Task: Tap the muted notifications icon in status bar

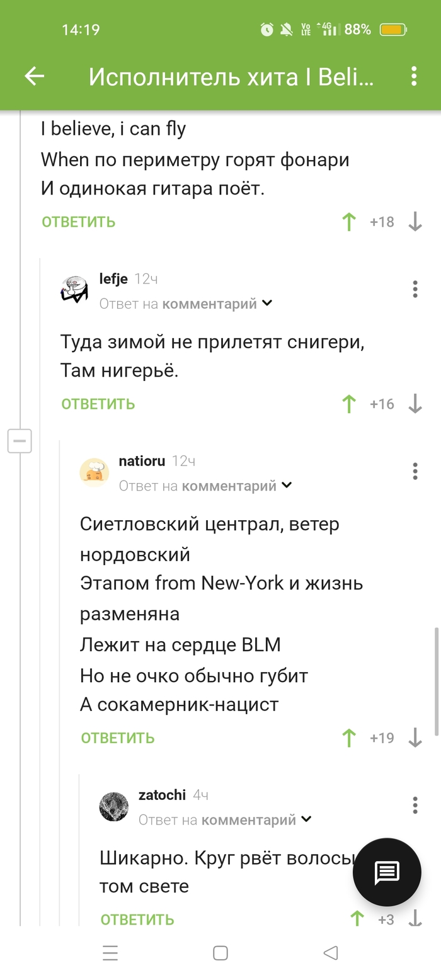Action: 286,28
